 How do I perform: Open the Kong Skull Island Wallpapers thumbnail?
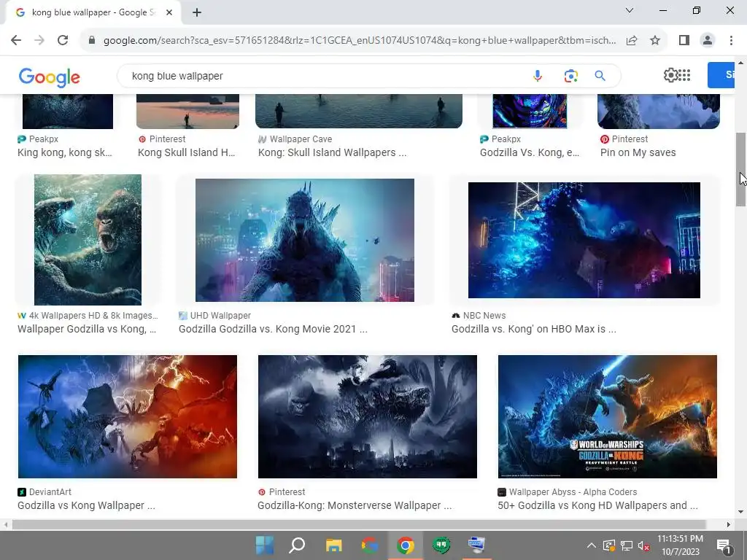[x=359, y=111]
